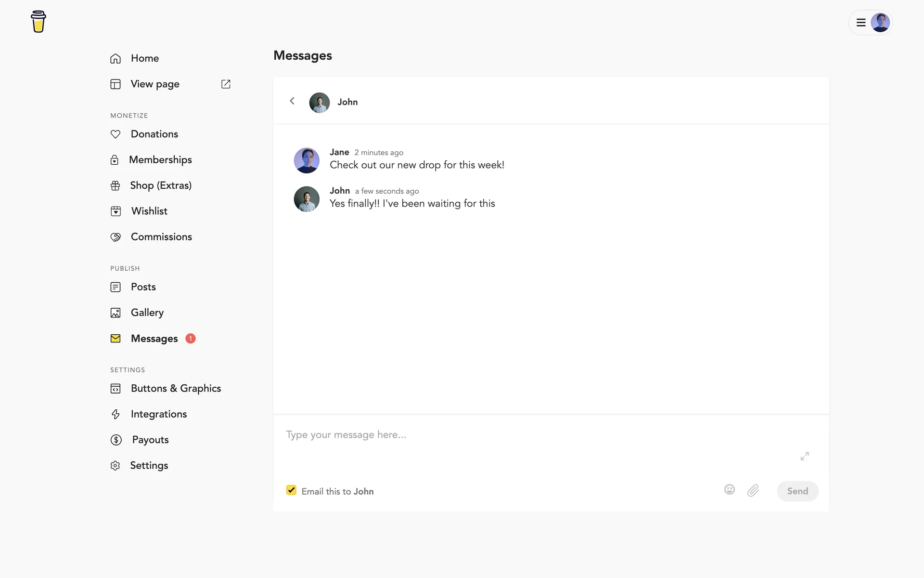Viewport: 924px width, 578px height.
Task: Open the emoji picker icon
Action: [729, 490]
